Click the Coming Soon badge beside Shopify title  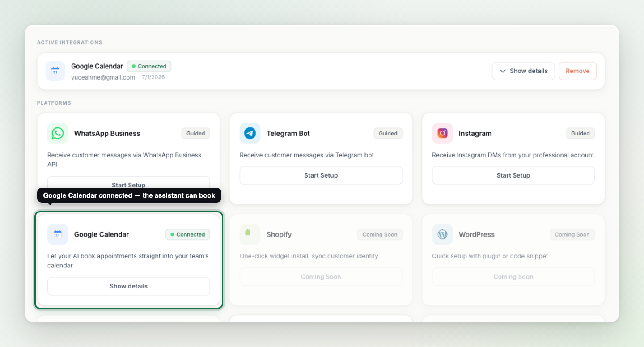(x=380, y=234)
